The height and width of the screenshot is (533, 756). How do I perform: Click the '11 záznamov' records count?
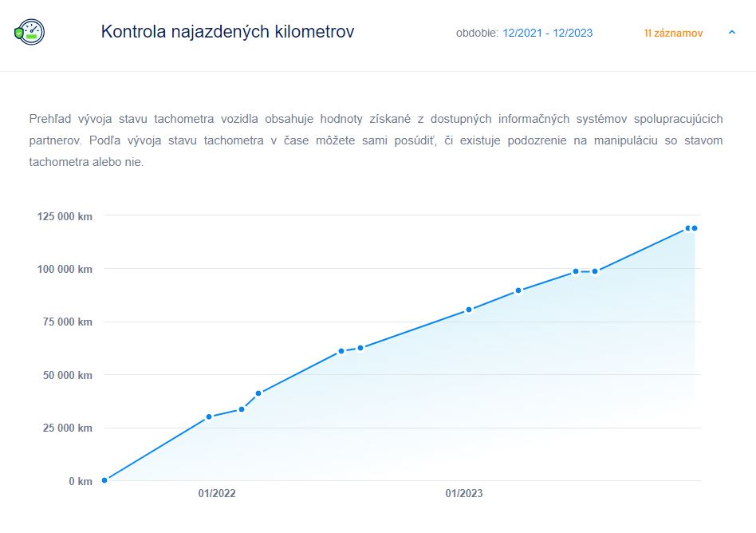tap(673, 34)
